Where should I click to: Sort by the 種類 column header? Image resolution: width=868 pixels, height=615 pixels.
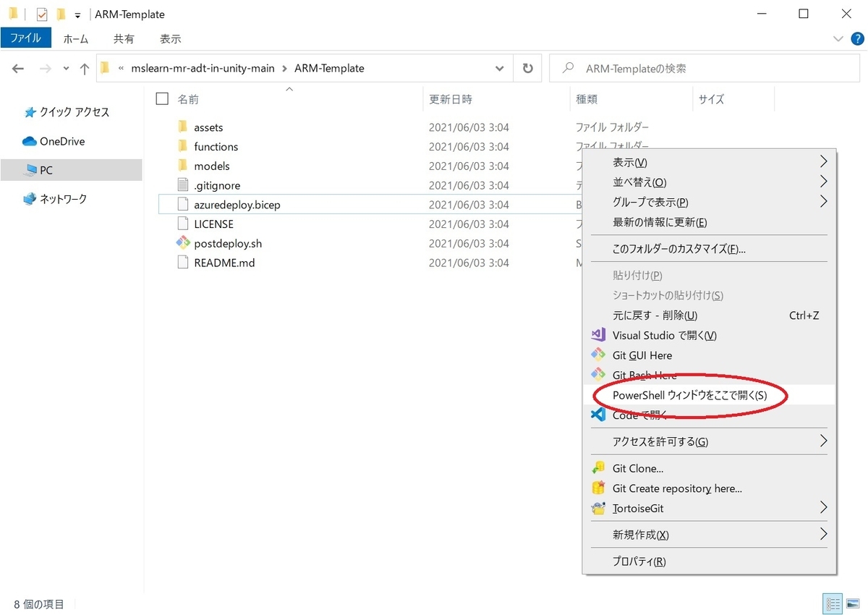point(586,99)
